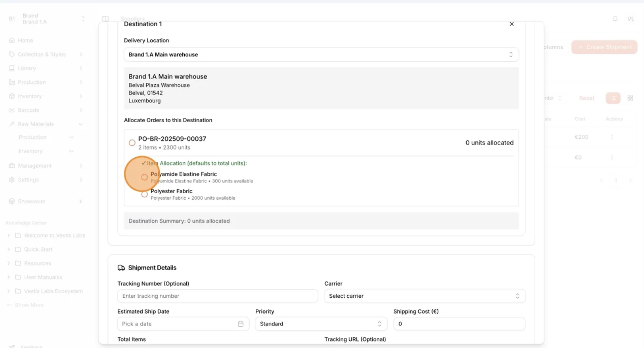The height and width of the screenshot is (348, 644).
Task: Open the Delivery Location dropdown
Action: pyautogui.click(x=321, y=55)
